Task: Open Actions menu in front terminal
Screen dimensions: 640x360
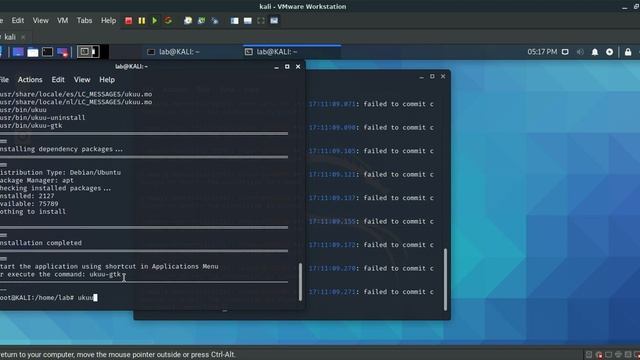Action: coord(30,80)
